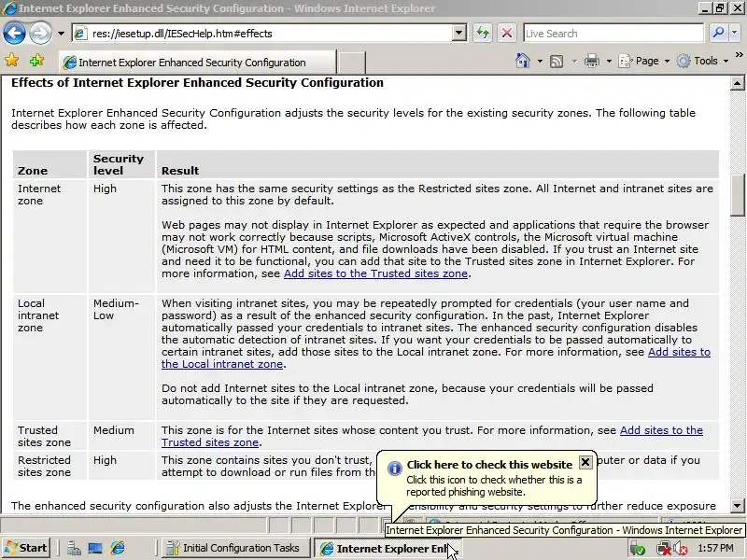
Task: Click the Add to Favorites star-plus icon
Action: pyautogui.click(x=36, y=61)
